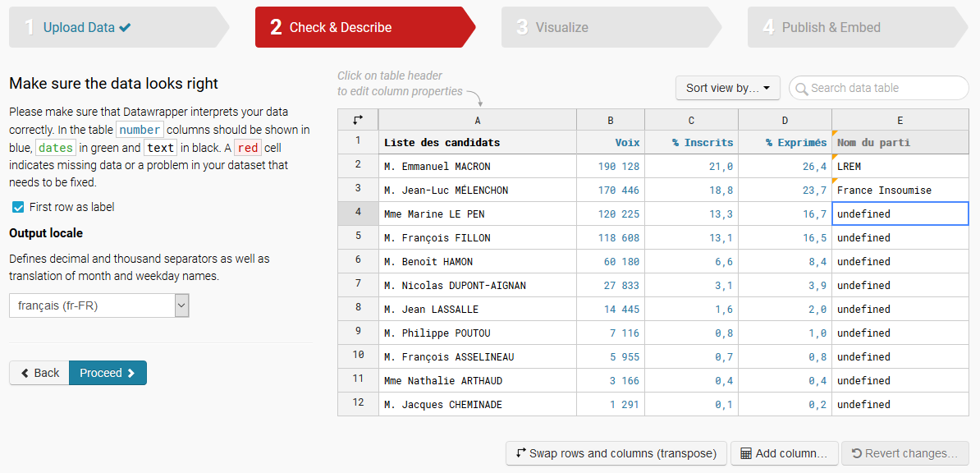Viewport: 980px width, 473px height.
Task: Select column header A
Action: (x=478, y=120)
